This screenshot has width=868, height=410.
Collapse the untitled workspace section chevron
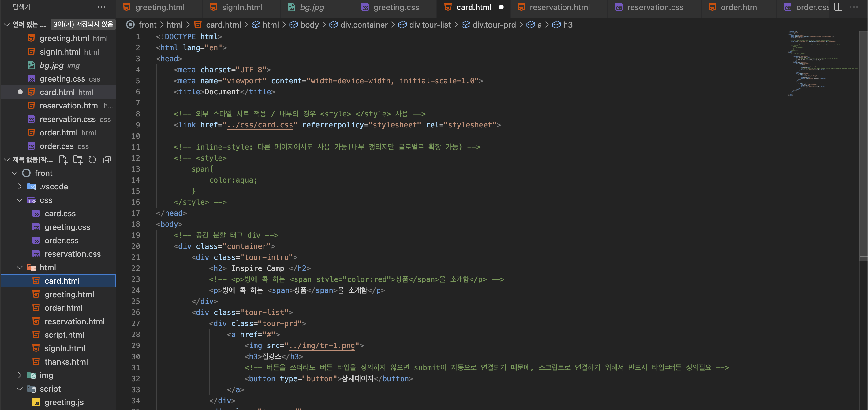(6, 160)
